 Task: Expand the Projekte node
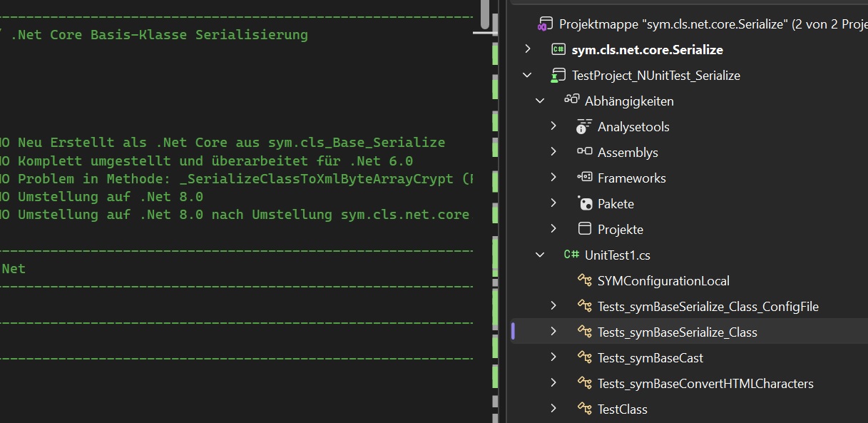[x=553, y=229]
